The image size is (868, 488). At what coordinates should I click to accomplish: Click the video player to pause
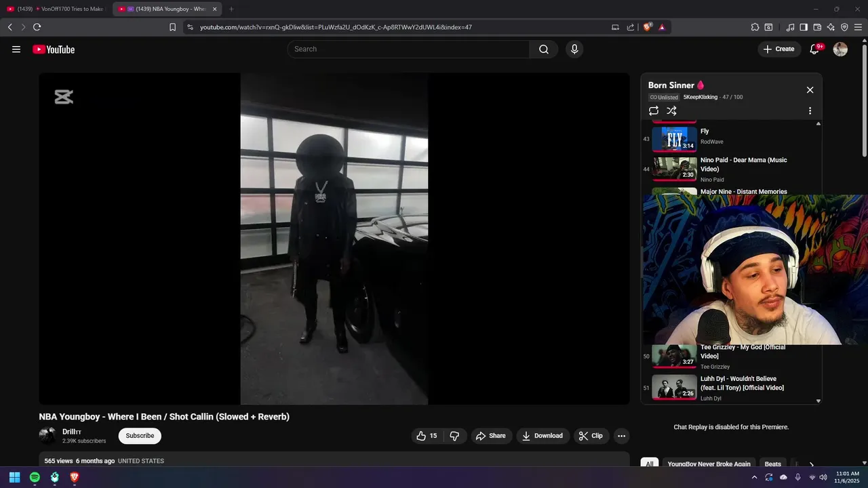(x=334, y=239)
